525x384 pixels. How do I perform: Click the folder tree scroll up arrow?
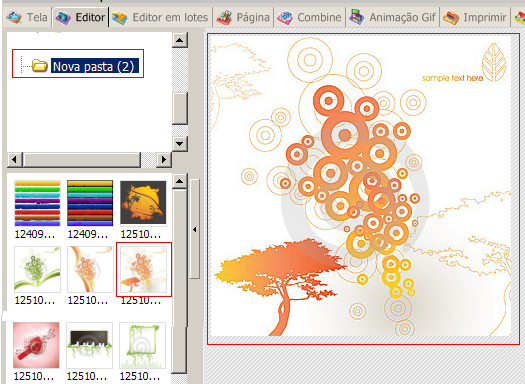point(180,40)
